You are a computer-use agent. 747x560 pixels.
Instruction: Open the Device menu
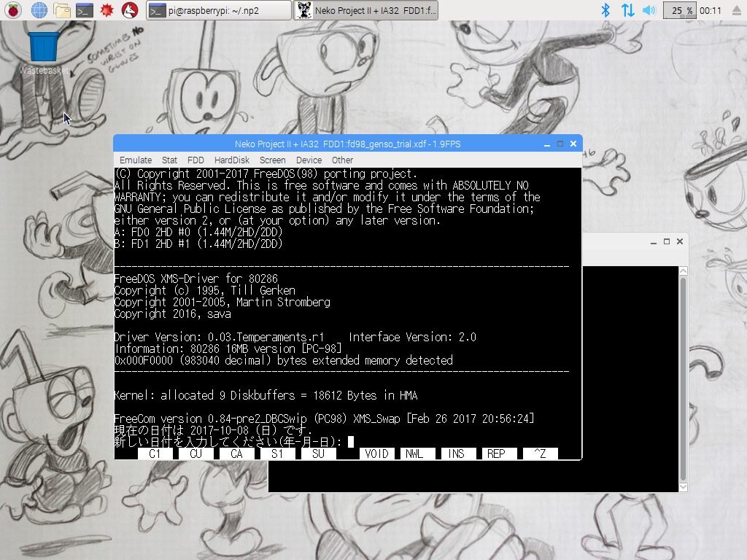pos(309,160)
